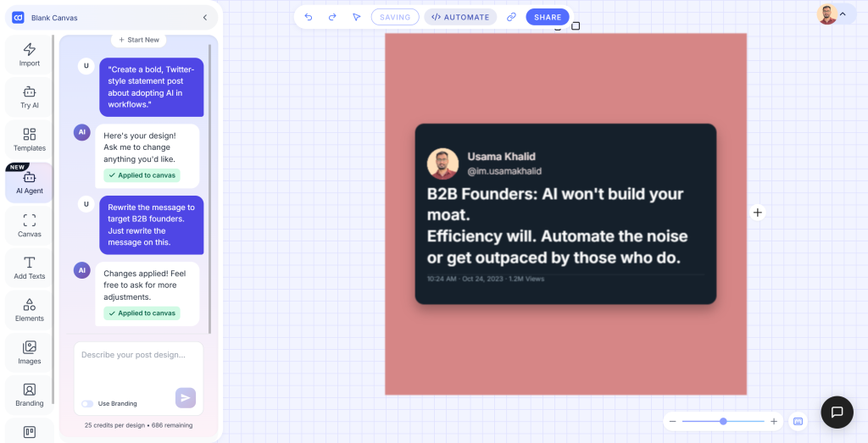The image size is (868, 443).
Task: Click the send message arrow button
Action: coord(186,397)
